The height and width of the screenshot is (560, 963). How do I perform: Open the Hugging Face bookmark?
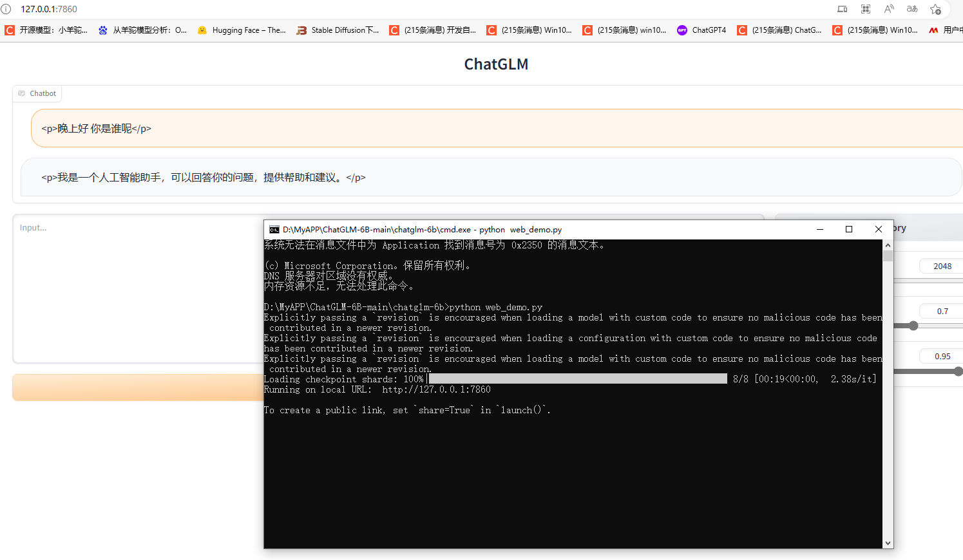pos(242,30)
